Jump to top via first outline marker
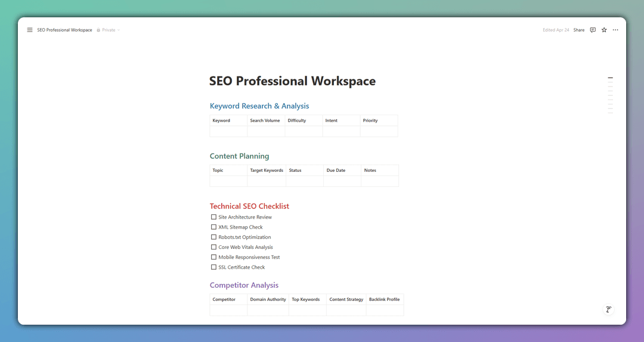This screenshot has width=644, height=342. click(x=610, y=78)
